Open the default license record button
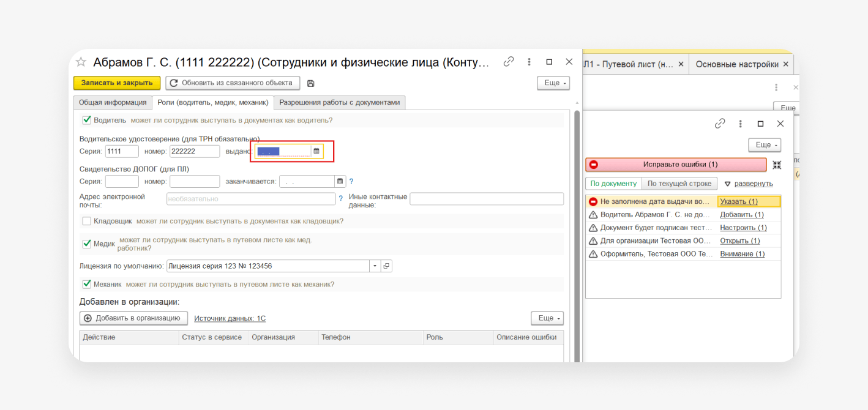868x410 pixels. pyautogui.click(x=386, y=266)
